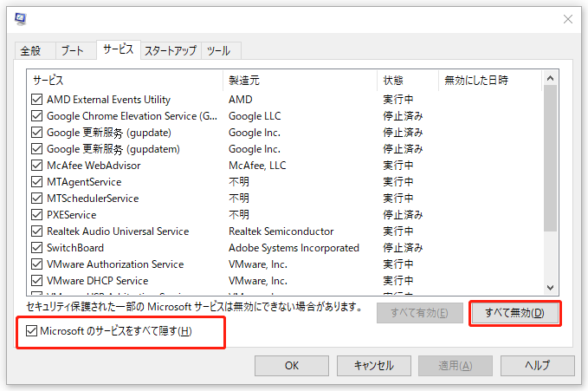Screen dimensions: 588x391
Task: Click the services list scrollbar thumb
Action: tap(550, 159)
